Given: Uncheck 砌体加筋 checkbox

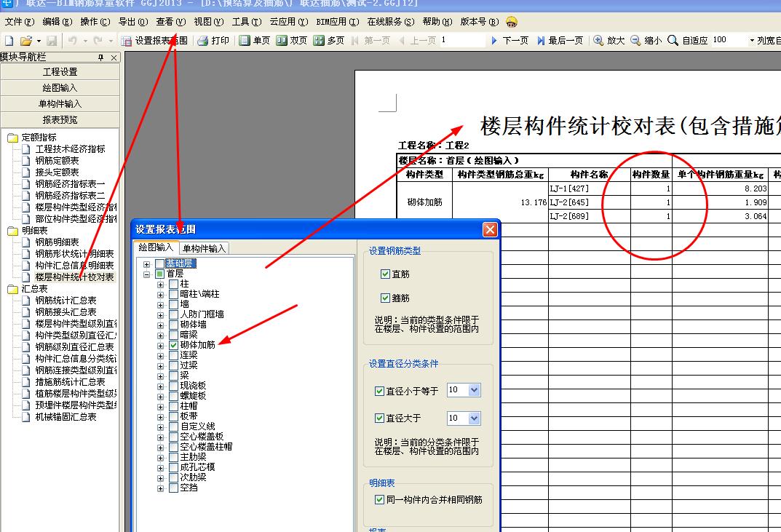Looking at the screenshot, I should tap(173, 345).
